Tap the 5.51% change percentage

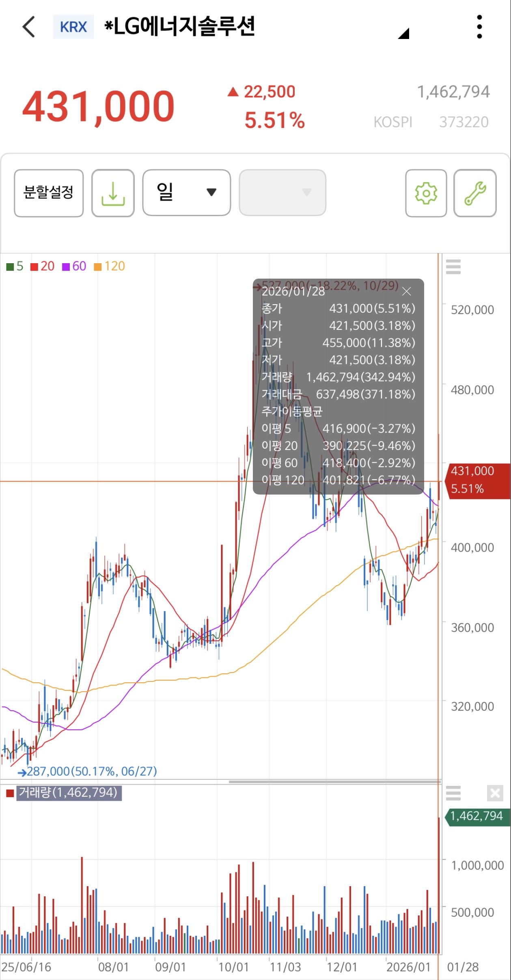[274, 121]
